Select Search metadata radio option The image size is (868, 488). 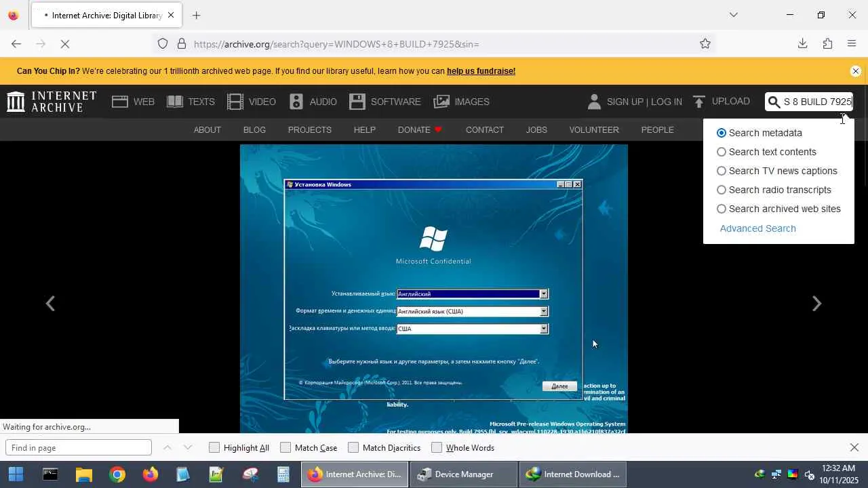tap(722, 133)
